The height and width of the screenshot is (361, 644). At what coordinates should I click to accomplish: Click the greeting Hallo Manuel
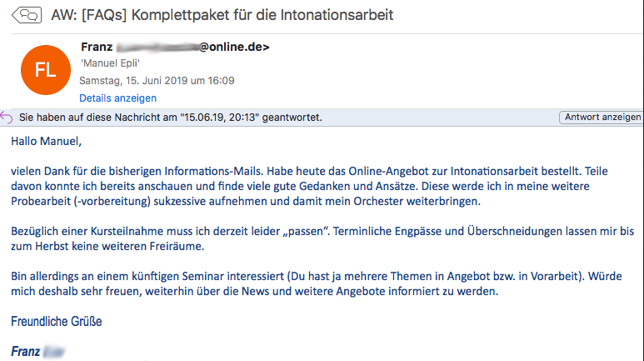[47, 142]
